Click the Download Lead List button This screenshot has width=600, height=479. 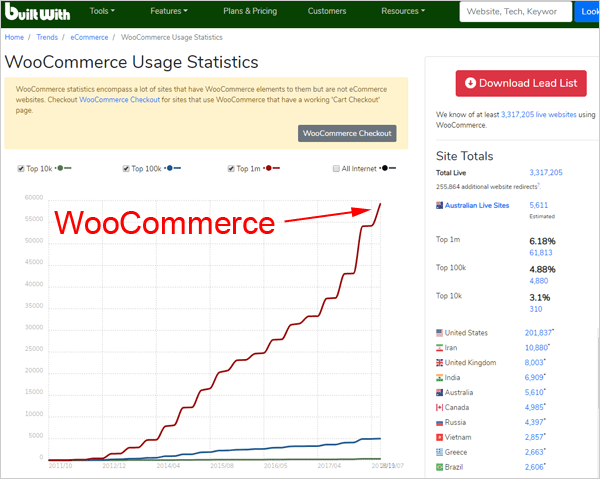point(521,83)
